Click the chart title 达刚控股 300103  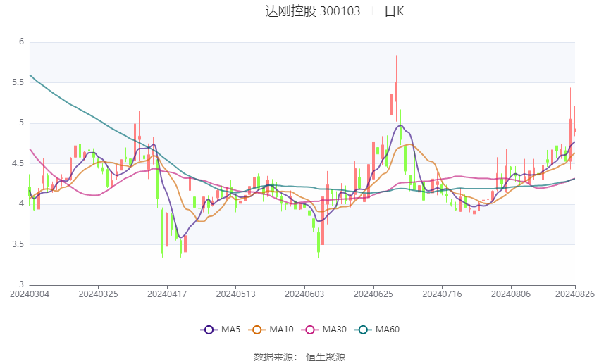tap(312, 11)
